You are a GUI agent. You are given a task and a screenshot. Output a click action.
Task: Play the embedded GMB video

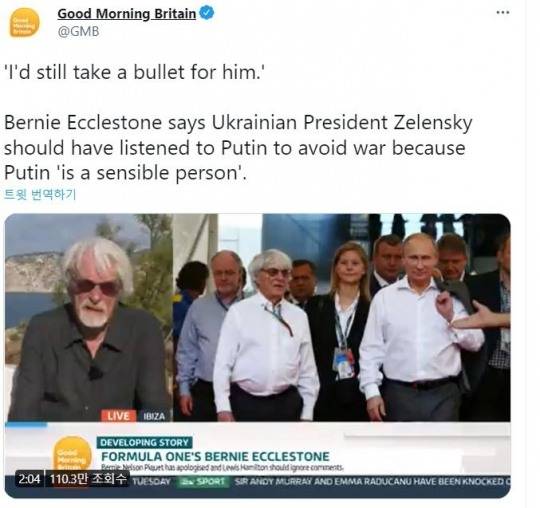tap(257, 355)
